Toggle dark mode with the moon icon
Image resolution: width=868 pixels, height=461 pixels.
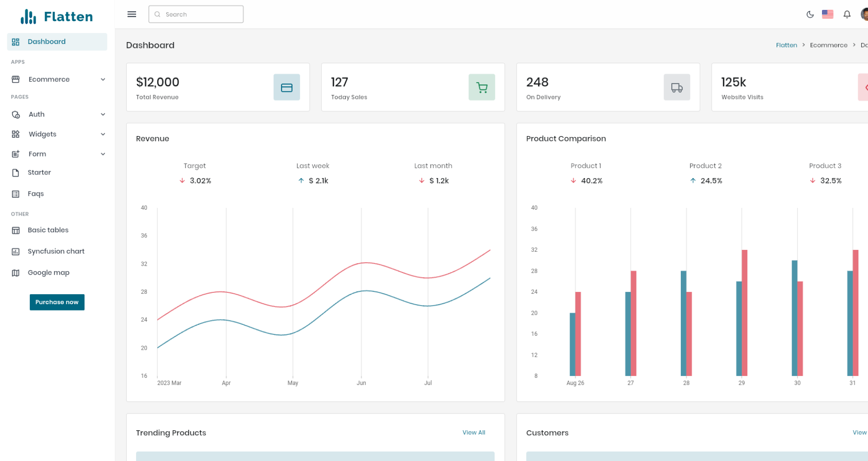click(x=809, y=14)
